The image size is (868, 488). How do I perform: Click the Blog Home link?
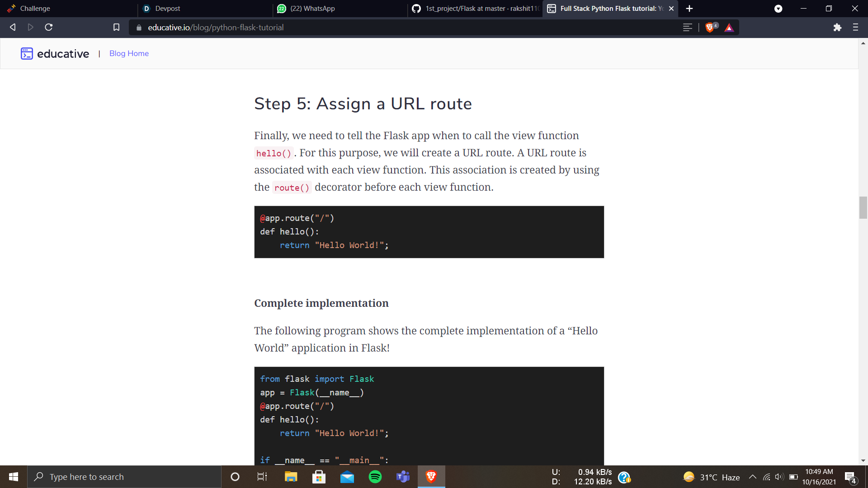pyautogui.click(x=129, y=53)
